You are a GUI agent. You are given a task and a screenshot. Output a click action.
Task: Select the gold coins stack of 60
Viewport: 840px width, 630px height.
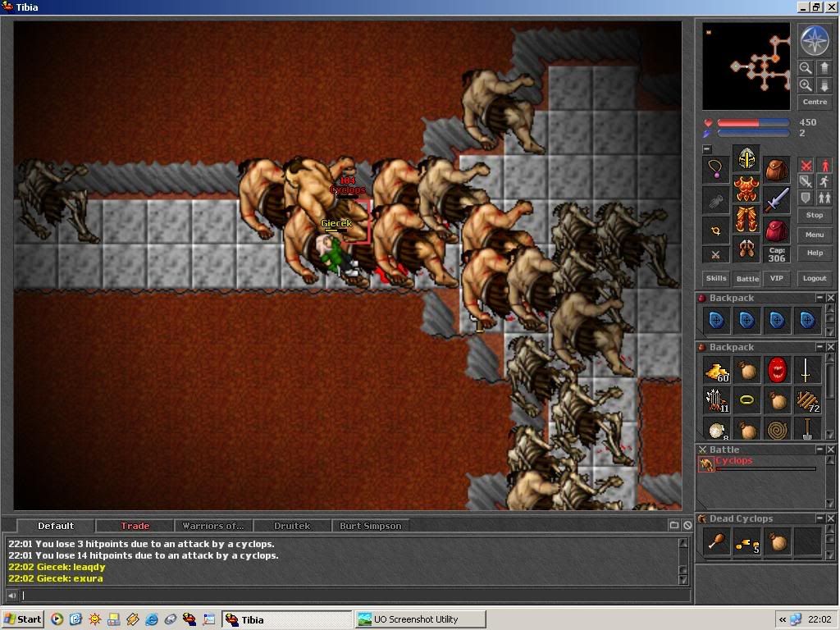(x=716, y=371)
